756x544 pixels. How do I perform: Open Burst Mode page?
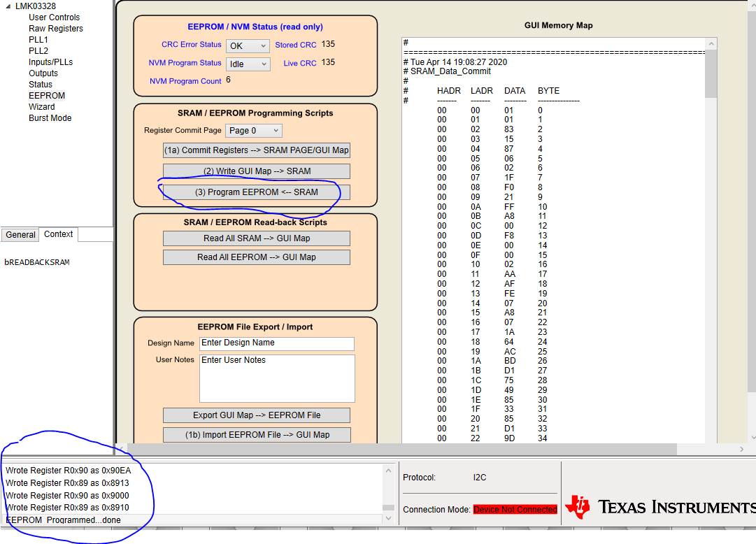(x=50, y=117)
